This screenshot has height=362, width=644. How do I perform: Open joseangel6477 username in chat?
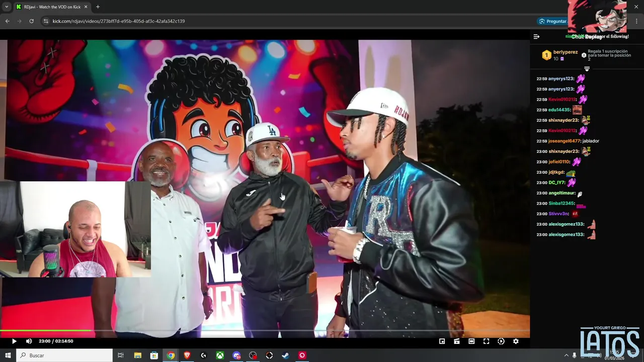(x=564, y=141)
